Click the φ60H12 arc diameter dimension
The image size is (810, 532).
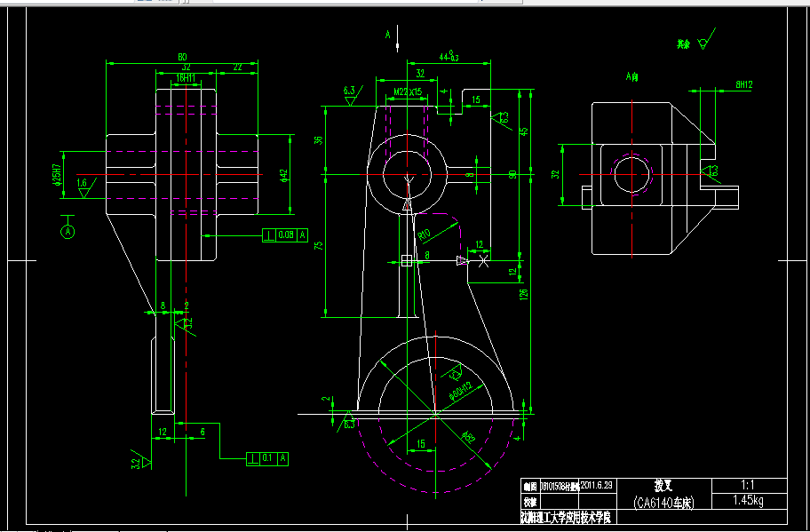pos(461,392)
